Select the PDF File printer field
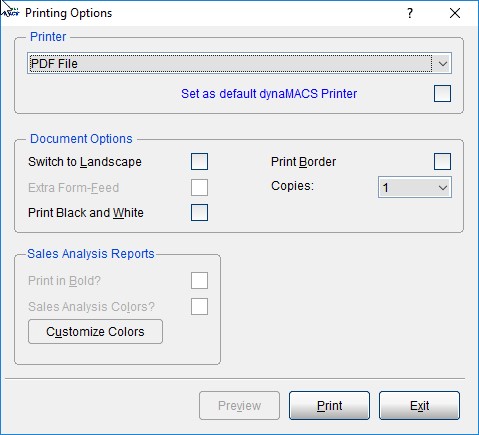The width and height of the screenshot is (479, 435). [x=239, y=63]
